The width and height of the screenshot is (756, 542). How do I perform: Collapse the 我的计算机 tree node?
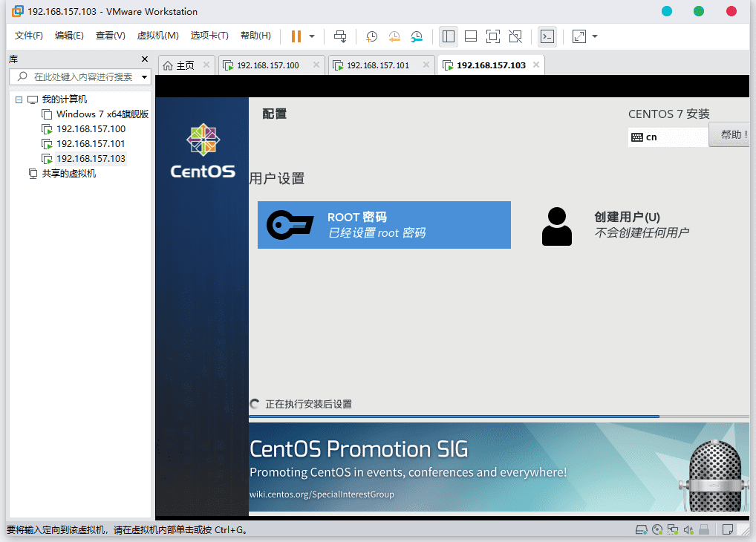[x=19, y=99]
